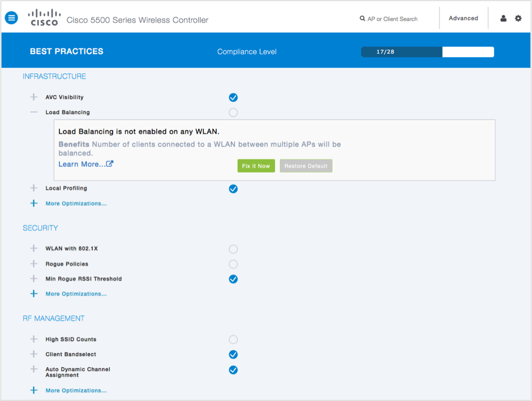This screenshot has width=532, height=401.
Task: Toggle the Rogue Policies status circle
Action: 233,264
